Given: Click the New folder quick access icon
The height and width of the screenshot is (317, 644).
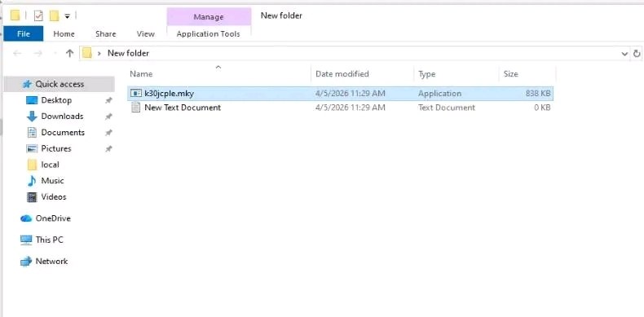Looking at the screenshot, I should [x=55, y=15].
